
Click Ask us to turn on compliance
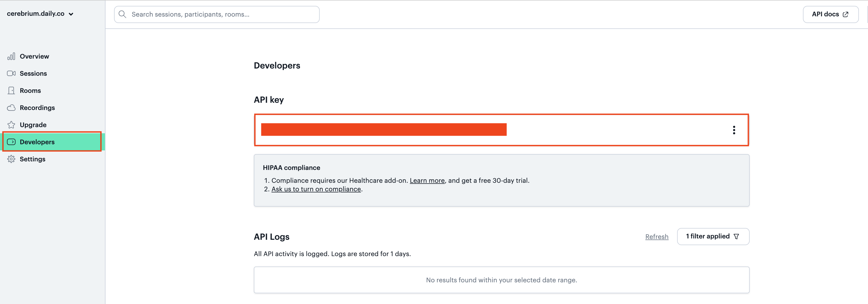316,189
